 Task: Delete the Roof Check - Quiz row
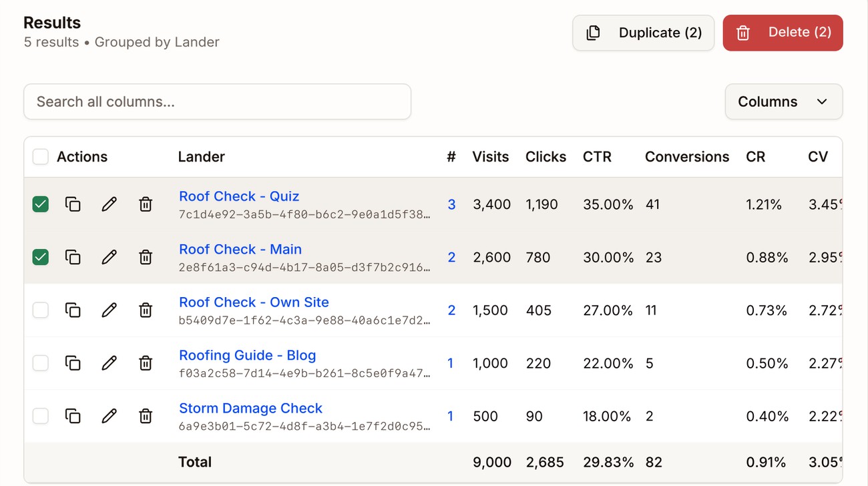pos(146,204)
